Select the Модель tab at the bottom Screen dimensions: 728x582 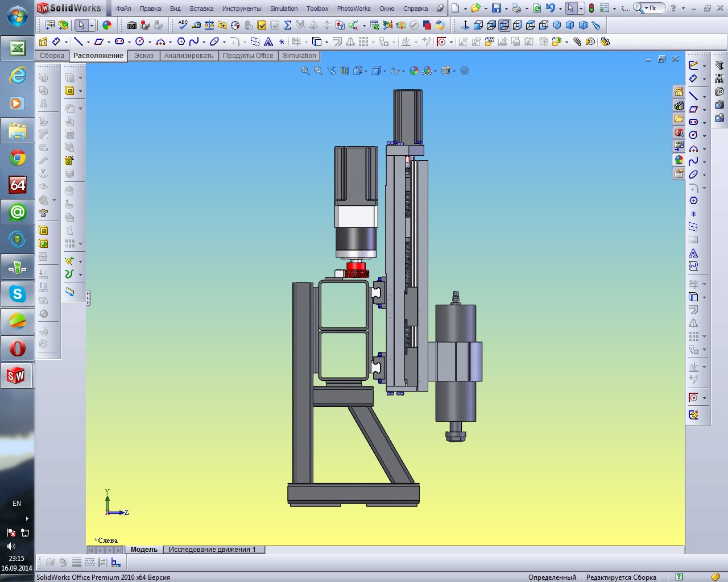click(x=144, y=550)
